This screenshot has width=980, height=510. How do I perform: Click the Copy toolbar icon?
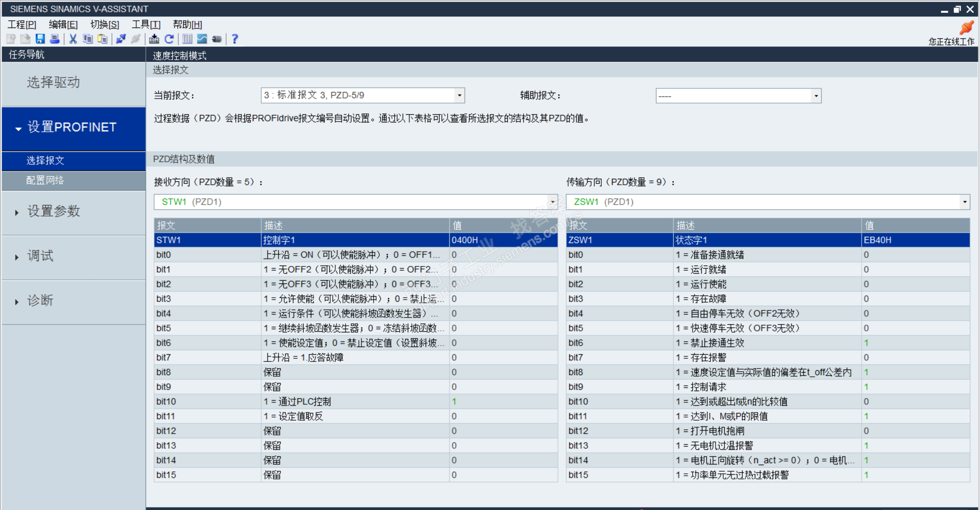(88, 39)
